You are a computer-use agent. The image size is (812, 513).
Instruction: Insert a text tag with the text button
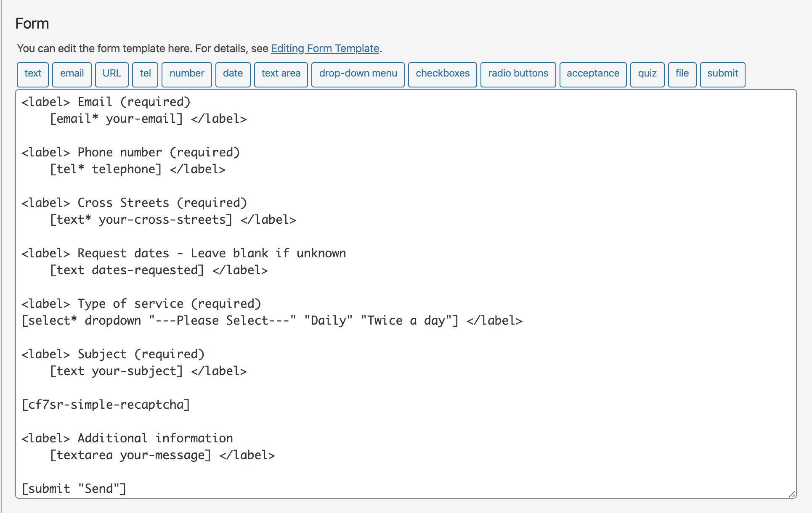click(33, 74)
